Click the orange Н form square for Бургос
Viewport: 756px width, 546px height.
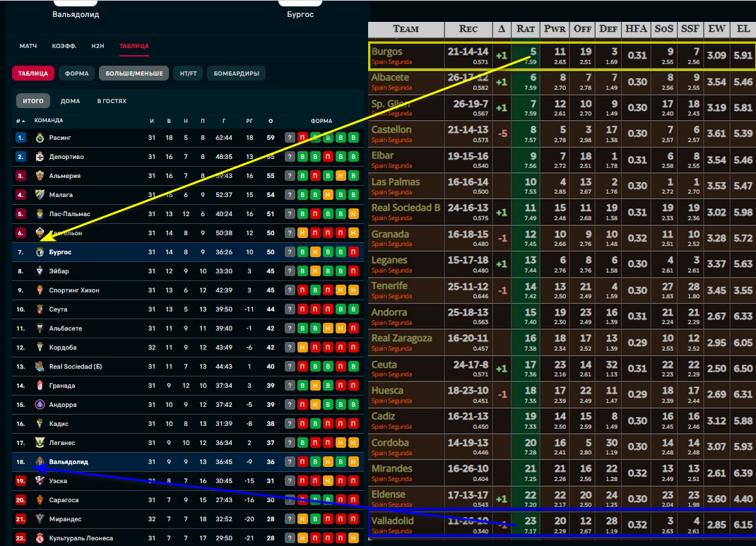(x=315, y=252)
